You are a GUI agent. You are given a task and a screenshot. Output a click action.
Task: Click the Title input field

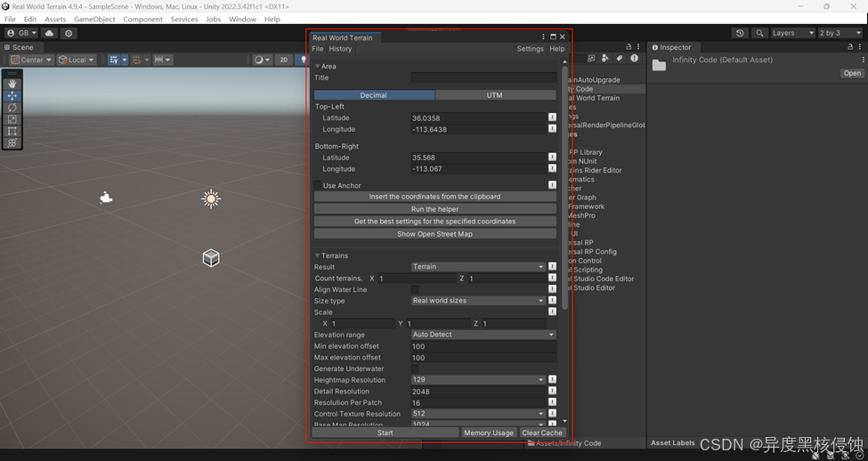483,77
